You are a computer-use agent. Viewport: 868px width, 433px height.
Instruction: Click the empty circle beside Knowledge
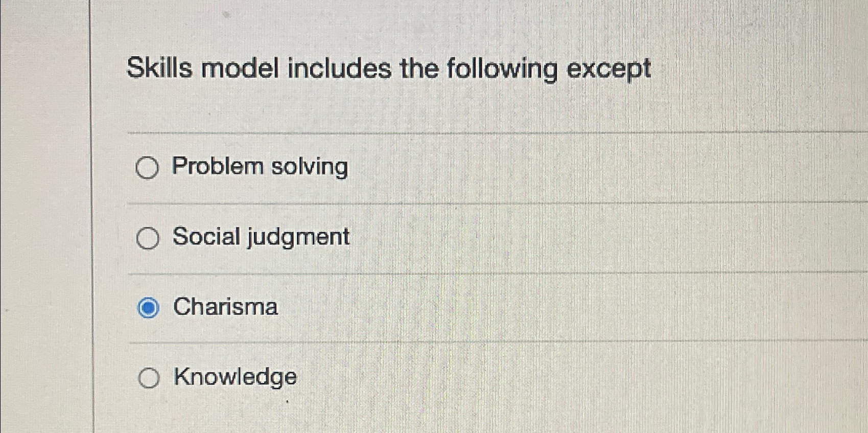pos(149,378)
